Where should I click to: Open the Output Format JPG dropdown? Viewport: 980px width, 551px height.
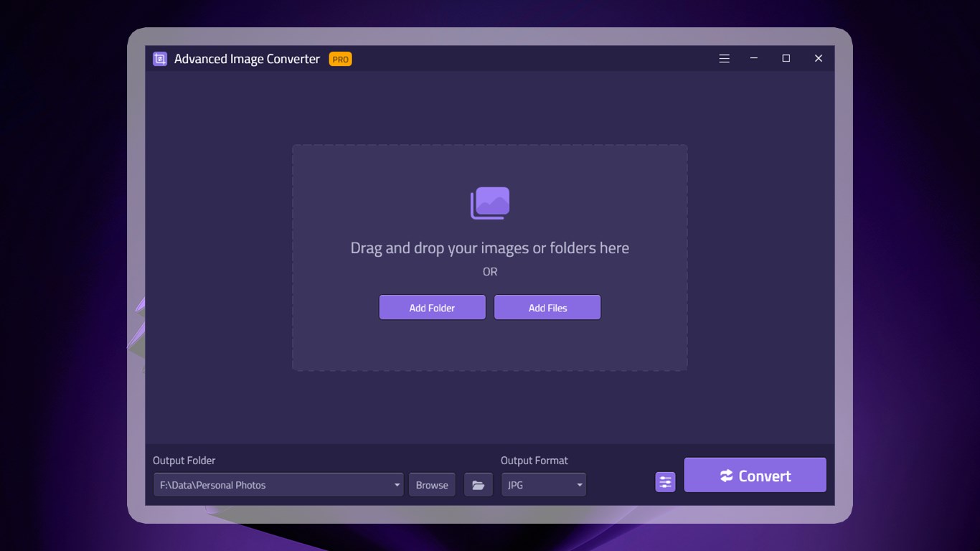544,485
